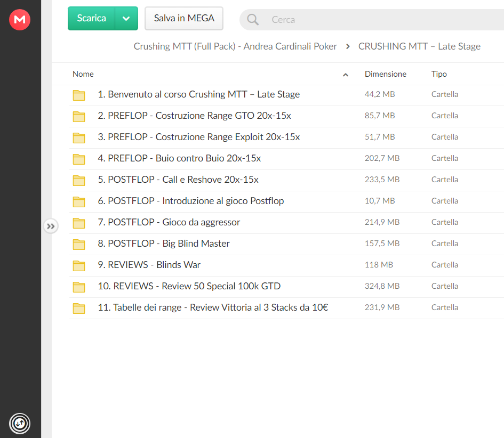This screenshot has height=438, width=504.
Task: Click the Salva in MEGA button
Action: (184, 18)
